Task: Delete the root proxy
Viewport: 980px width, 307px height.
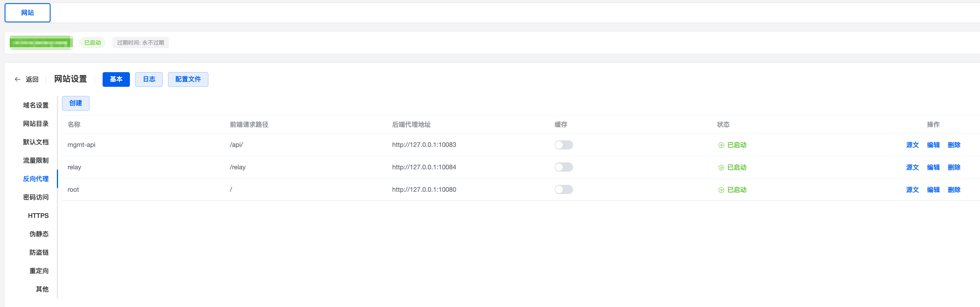Action: 954,190
